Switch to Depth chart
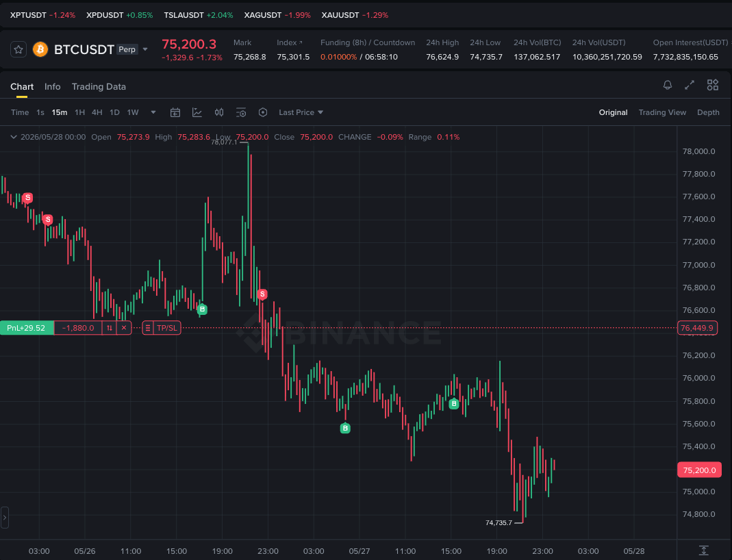This screenshot has width=732, height=560. 708,112
